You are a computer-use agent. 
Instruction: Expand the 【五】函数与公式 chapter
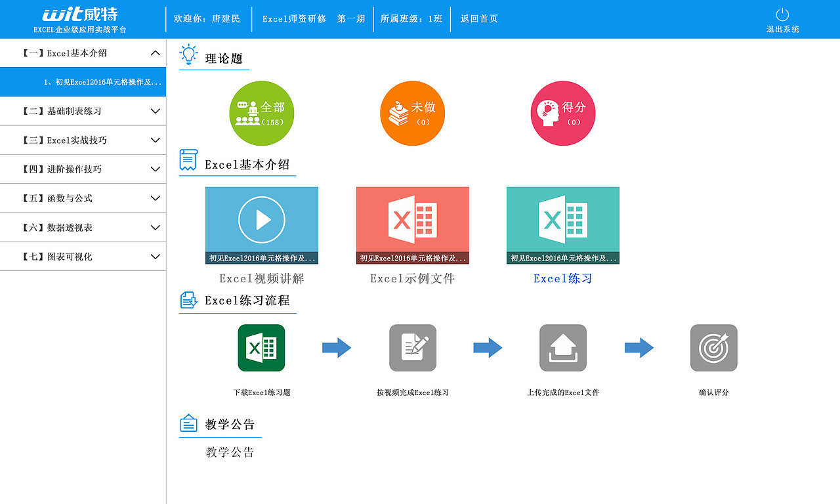pyautogui.click(x=83, y=198)
